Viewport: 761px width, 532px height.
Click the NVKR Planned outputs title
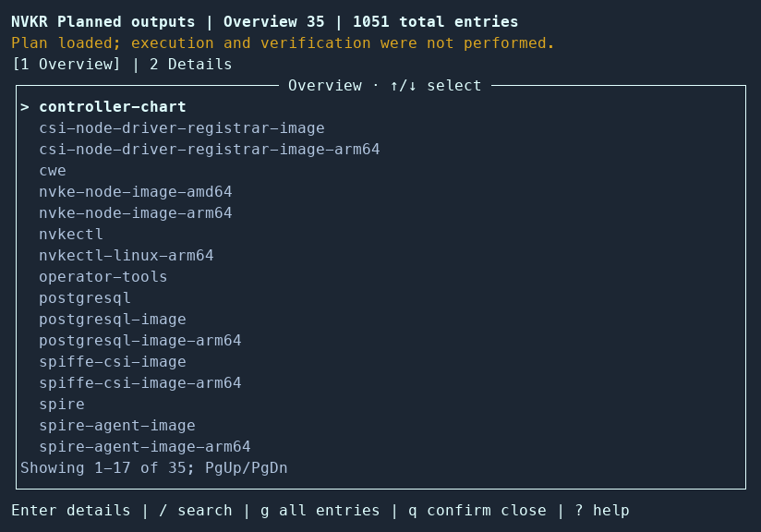pos(103,22)
